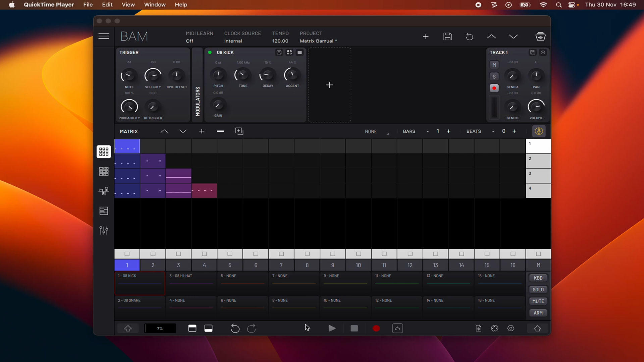This screenshot has width=644, height=362.
Task: Select pad 3 - 08 HI-HAT
Action: coord(191,283)
